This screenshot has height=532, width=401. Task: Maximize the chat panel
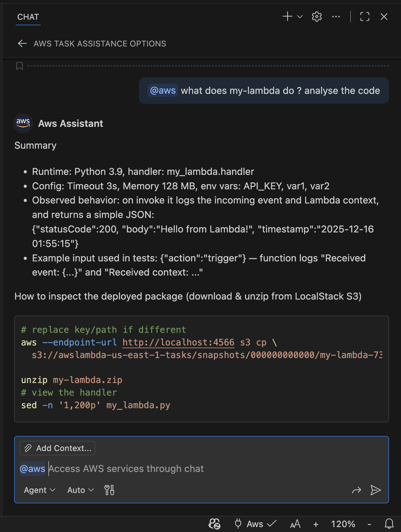365,17
